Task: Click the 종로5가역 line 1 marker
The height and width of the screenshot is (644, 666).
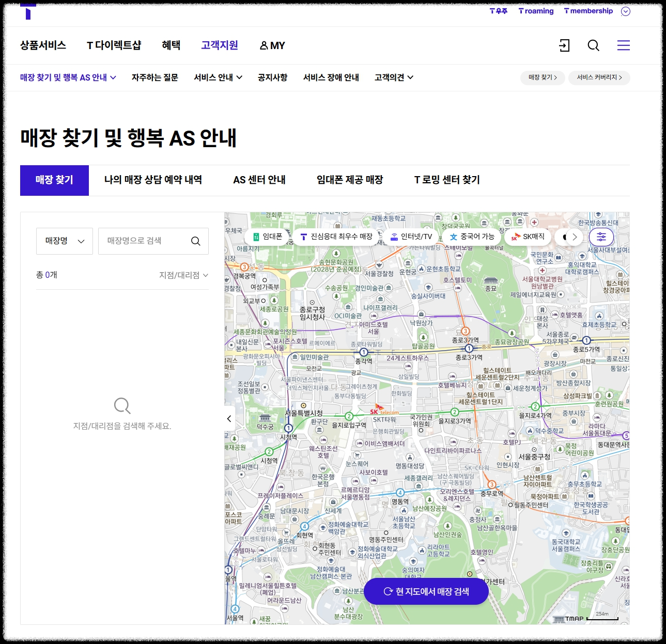Action: click(586, 340)
